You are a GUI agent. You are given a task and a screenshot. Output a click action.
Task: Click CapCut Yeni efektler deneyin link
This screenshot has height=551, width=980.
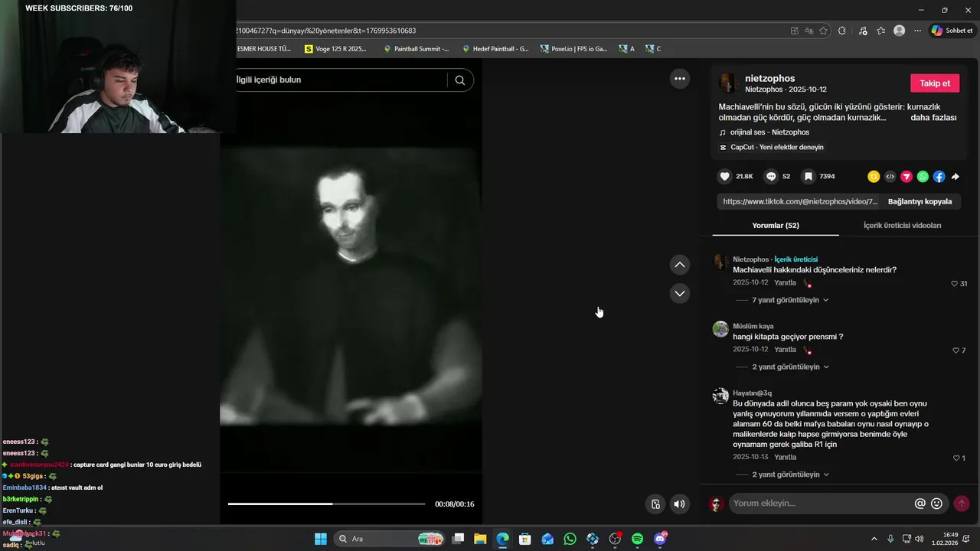777,147
